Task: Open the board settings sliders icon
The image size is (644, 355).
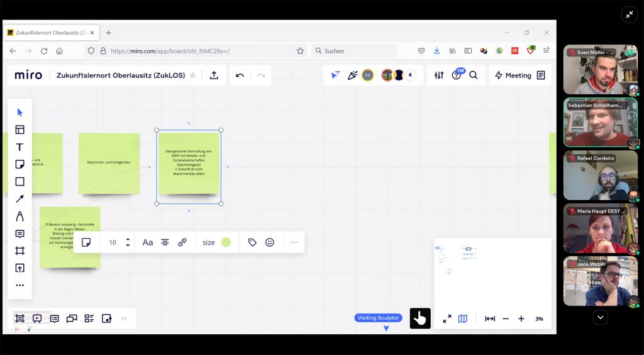Action: (439, 75)
